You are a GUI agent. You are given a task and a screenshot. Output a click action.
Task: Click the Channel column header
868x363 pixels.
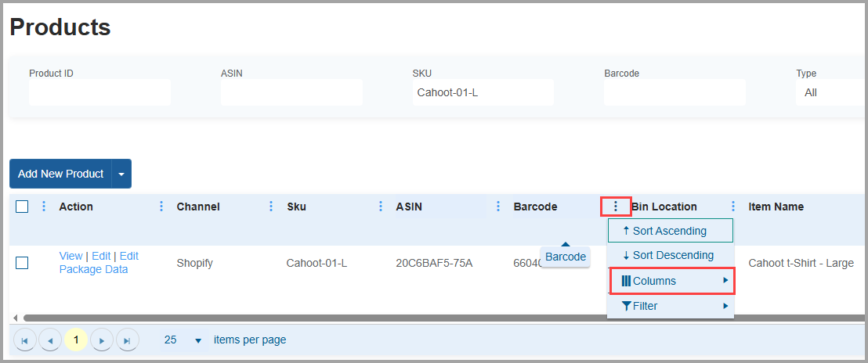[x=198, y=207]
